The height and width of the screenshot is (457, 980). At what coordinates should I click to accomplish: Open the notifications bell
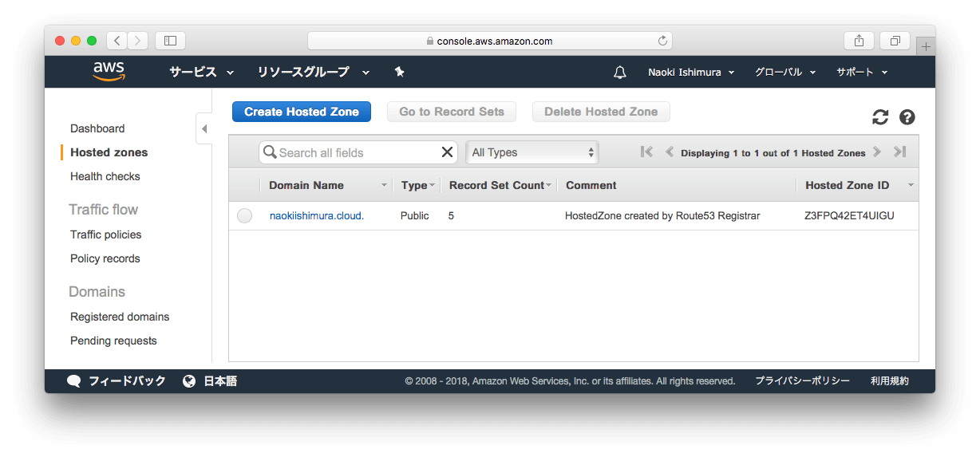pos(620,72)
